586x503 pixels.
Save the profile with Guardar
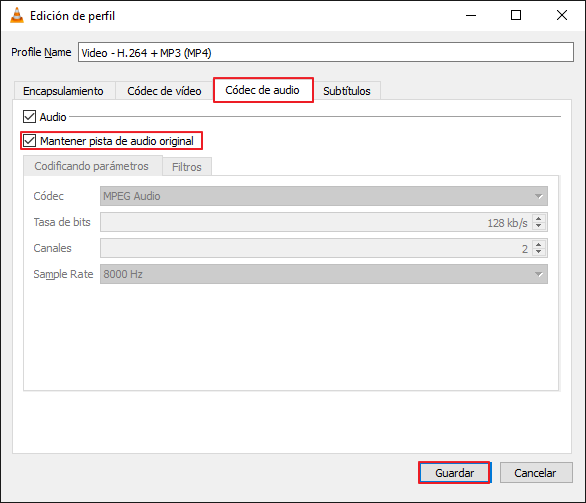(454, 473)
